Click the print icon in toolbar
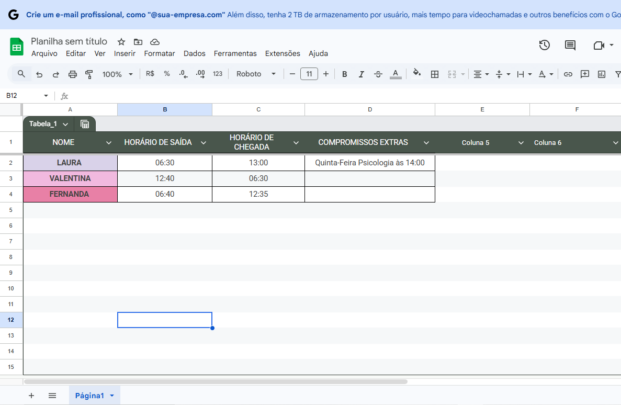The image size is (621, 405). [72, 74]
